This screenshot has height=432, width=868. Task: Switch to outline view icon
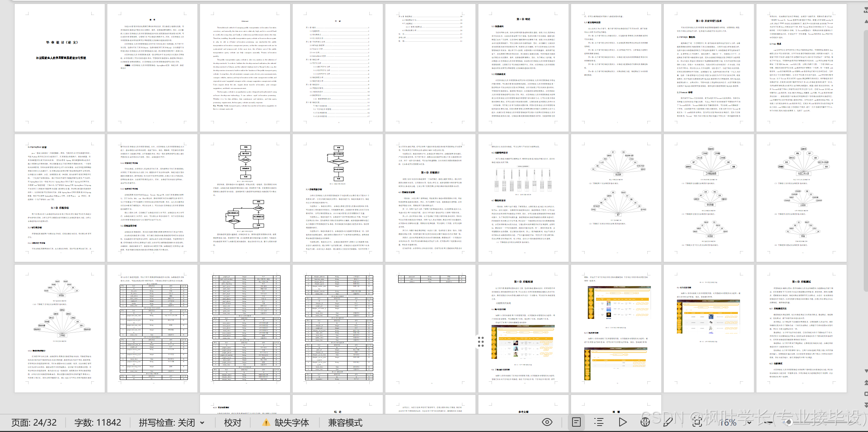tap(599, 422)
